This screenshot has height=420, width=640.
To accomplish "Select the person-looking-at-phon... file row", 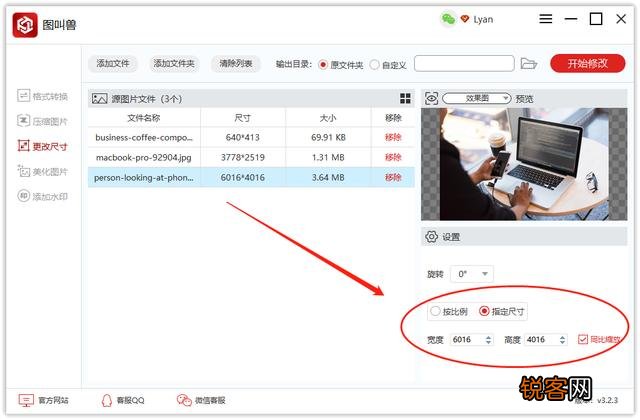I will click(x=251, y=178).
